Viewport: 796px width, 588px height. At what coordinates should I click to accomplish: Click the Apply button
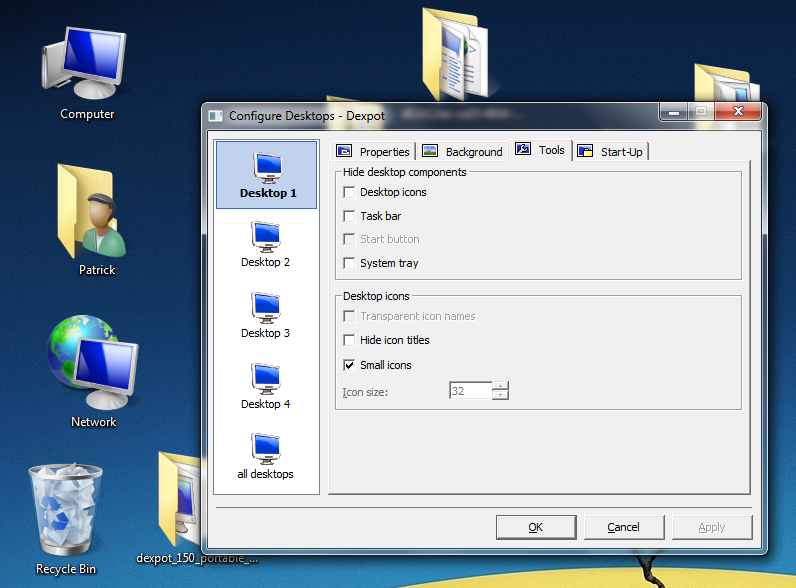[712, 527]
